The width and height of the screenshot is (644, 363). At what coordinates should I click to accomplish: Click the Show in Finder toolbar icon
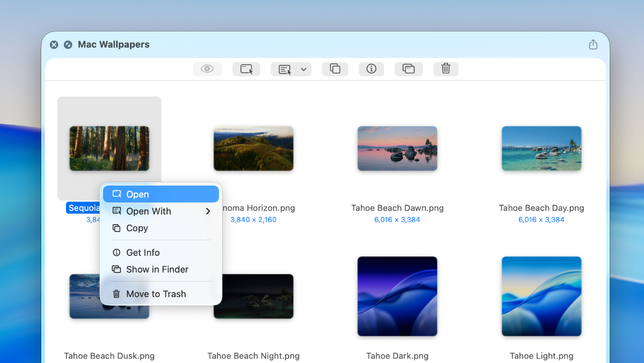[408, 69]
